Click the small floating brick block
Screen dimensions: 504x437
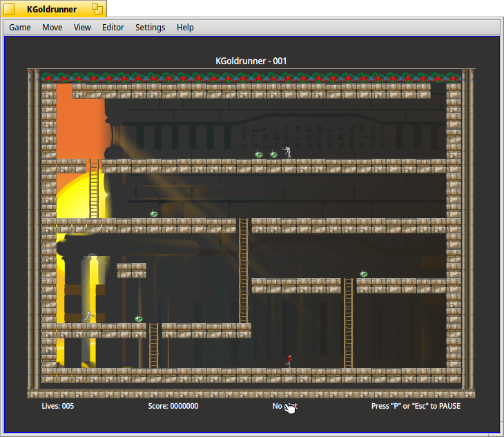(x=131, y=271)
